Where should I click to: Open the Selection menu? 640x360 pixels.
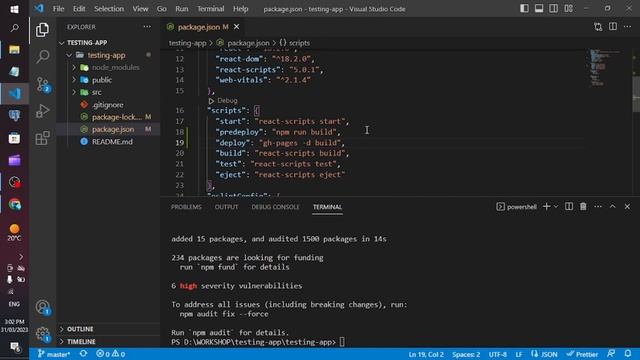pos(109,9)
